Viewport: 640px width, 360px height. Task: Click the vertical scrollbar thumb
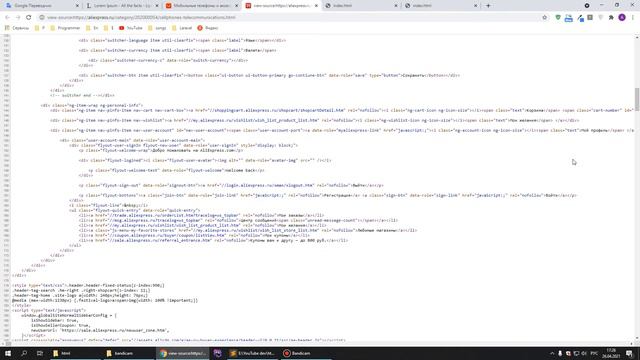tap(637, 99)
